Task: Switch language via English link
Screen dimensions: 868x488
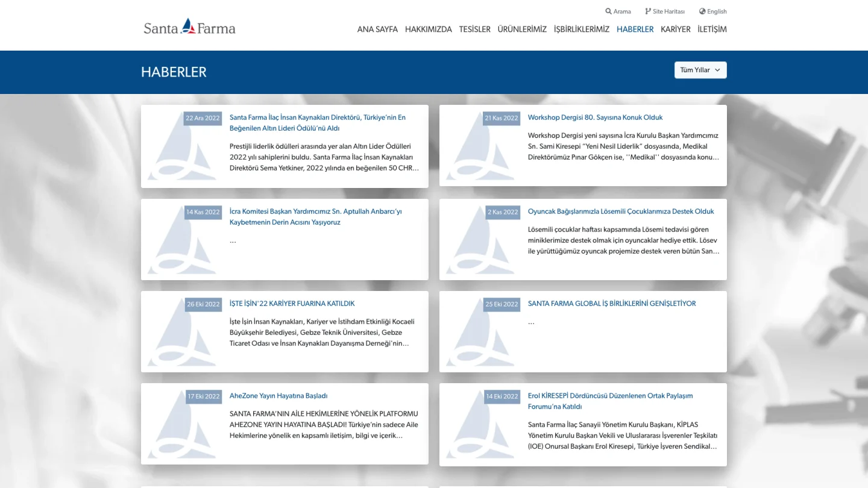Action: click(717, 11)
